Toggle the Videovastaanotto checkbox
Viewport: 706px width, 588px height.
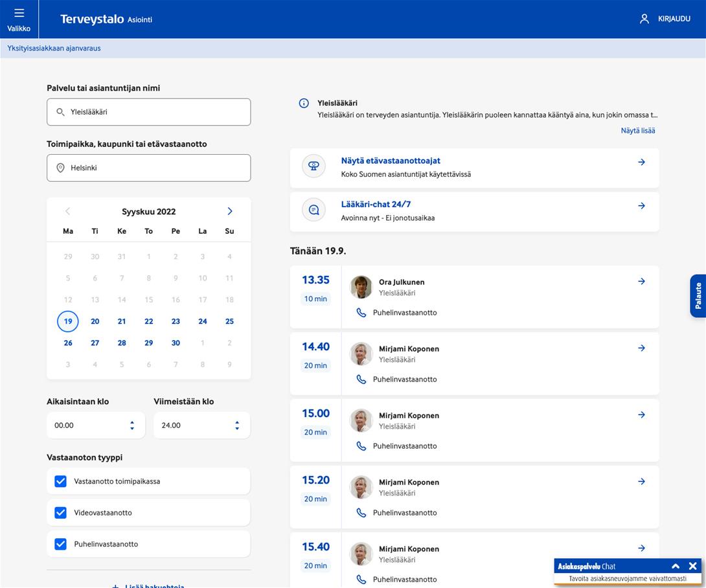[x=61, y=513]
